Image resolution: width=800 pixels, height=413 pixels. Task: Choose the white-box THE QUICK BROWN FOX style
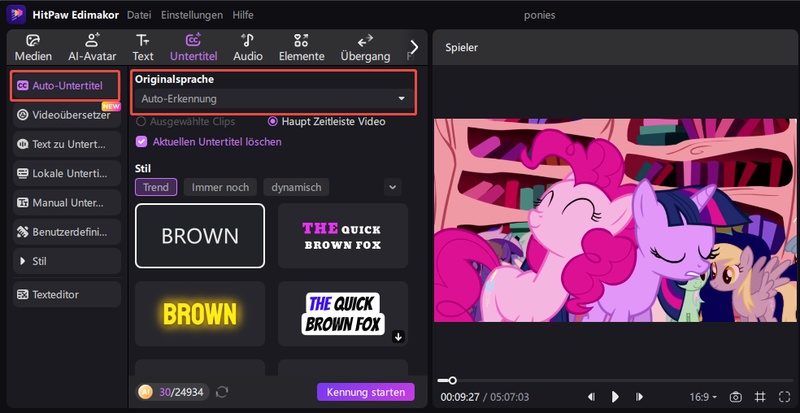pyautogui.click(x=343, y=313)
